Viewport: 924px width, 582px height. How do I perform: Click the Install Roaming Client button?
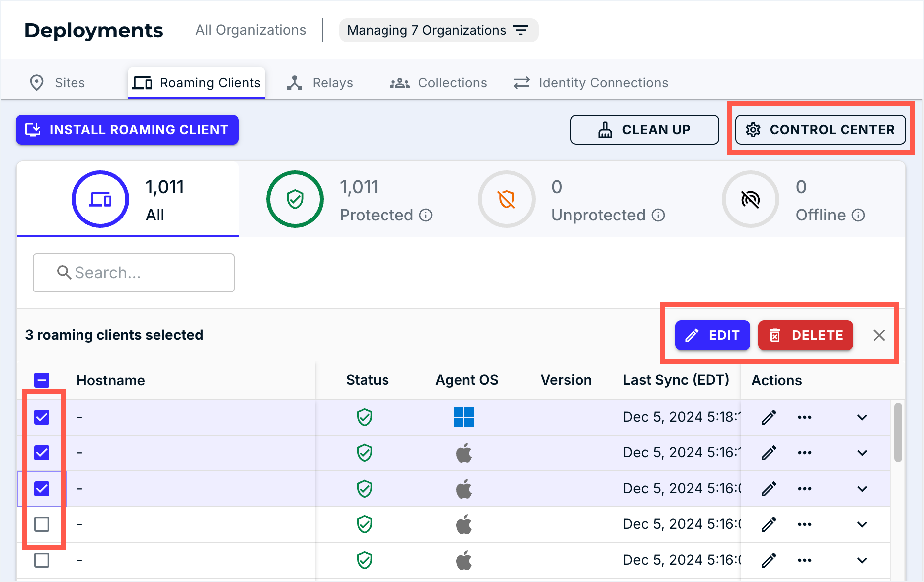tap(127, 130)
